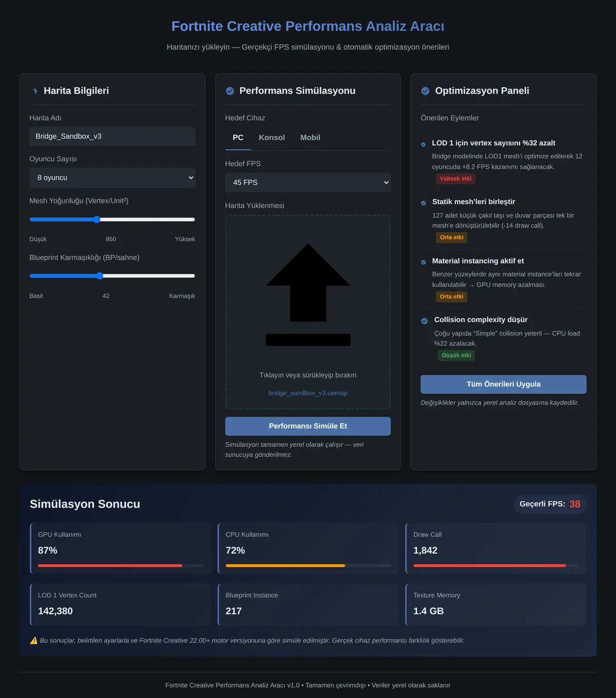The height and width of the screenshot is (698, 616).
Task: Click the 'Statik mesh'leri birleştir' suggestion title
Action: [x=473, y=202]
